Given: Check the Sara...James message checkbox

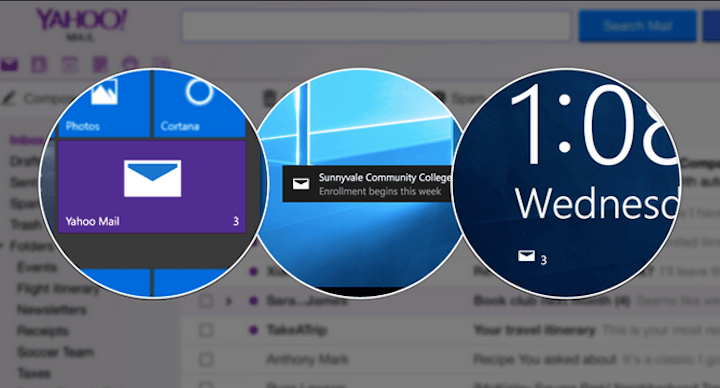Looking at the screenshot, I should tap(206, 301).
